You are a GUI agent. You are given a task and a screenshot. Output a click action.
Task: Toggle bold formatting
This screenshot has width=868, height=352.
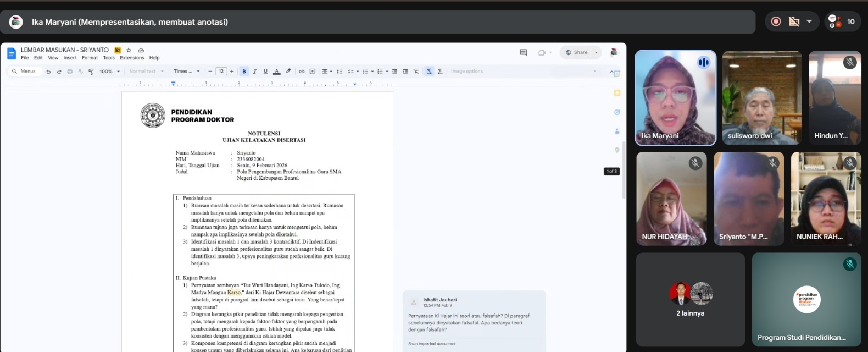click(x=244, y=71)
